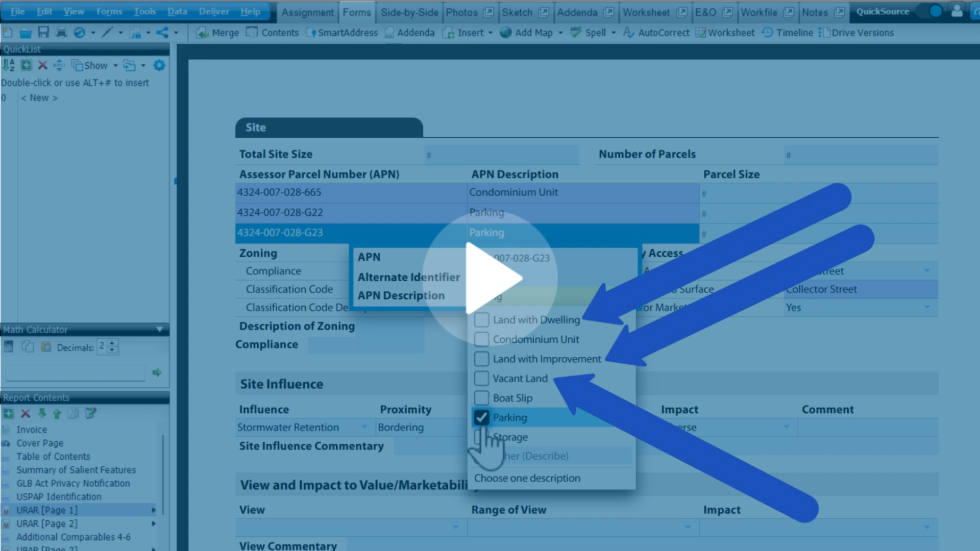Select Cover Page in Report Contents
This screenshot has width=980, height=551.
pos(40,443)
